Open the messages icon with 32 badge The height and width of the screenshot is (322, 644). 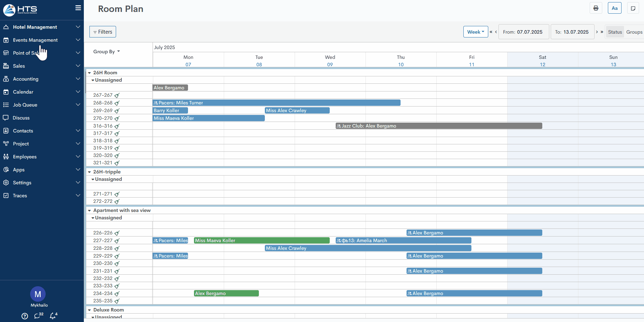[38, 316]
